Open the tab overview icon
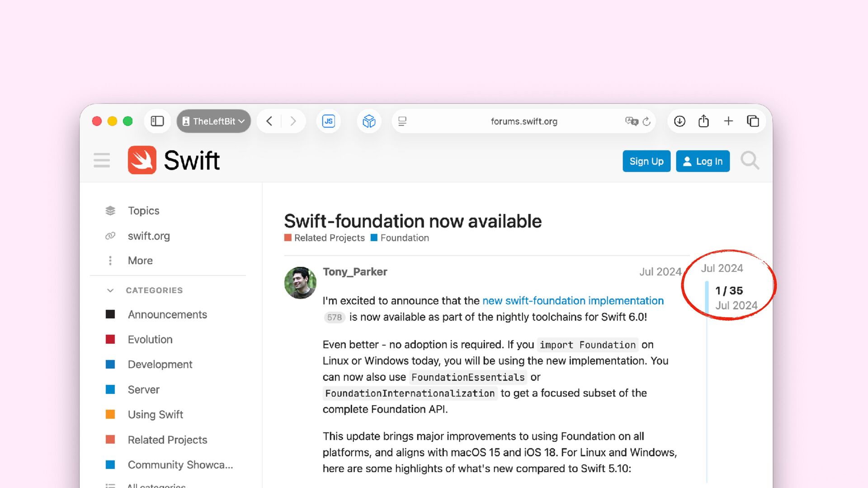 (x=753, y=121)
